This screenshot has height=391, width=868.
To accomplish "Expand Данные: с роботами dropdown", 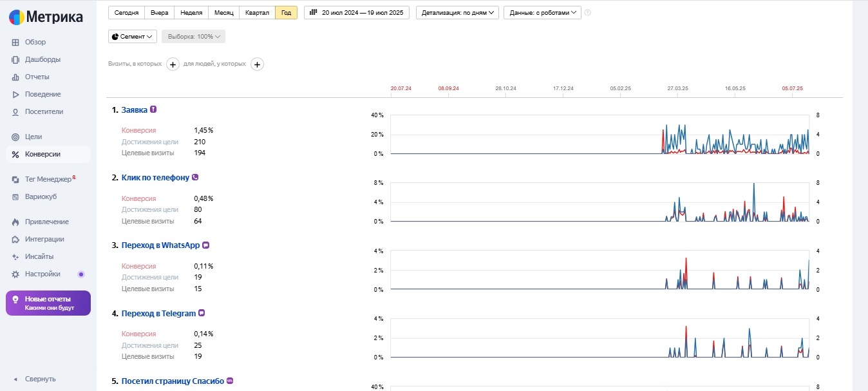I will pos(542,12).
